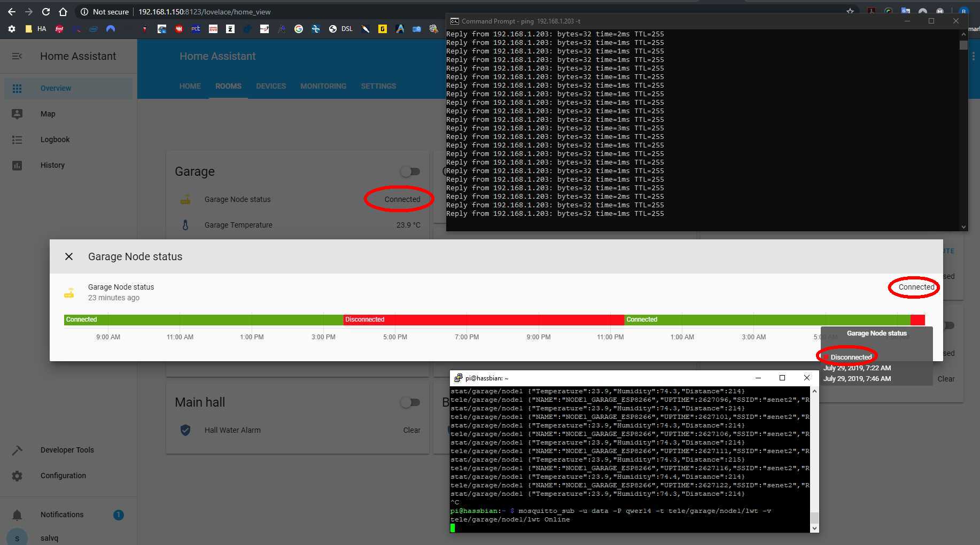
Task: Open the Logbook from the sidebar
Action: [55, 139]
